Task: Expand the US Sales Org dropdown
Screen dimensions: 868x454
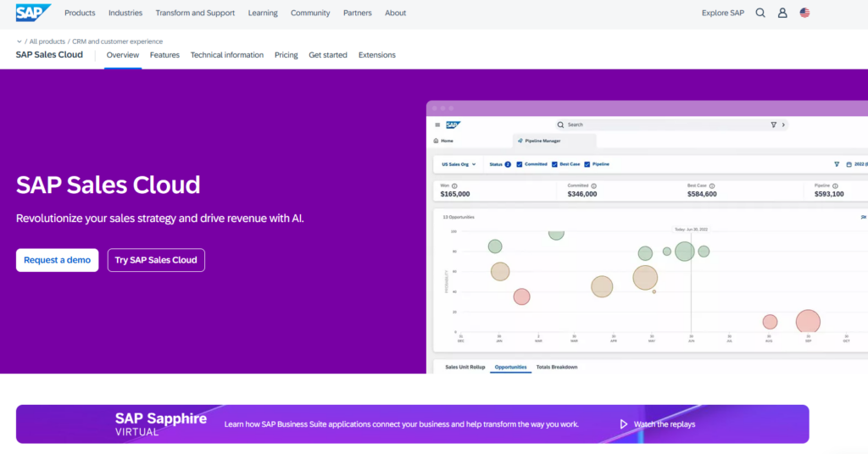Action: pos(459,164)
